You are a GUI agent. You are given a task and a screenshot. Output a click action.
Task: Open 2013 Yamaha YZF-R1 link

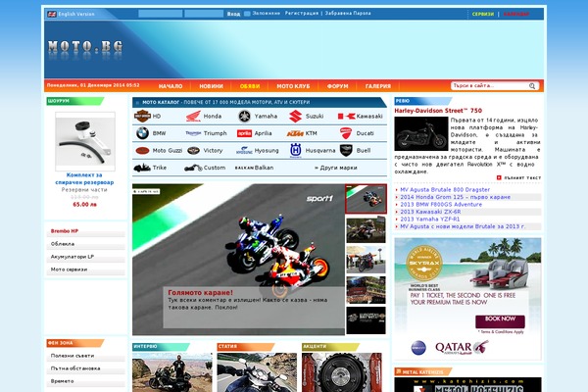click(x=430, y=220)
